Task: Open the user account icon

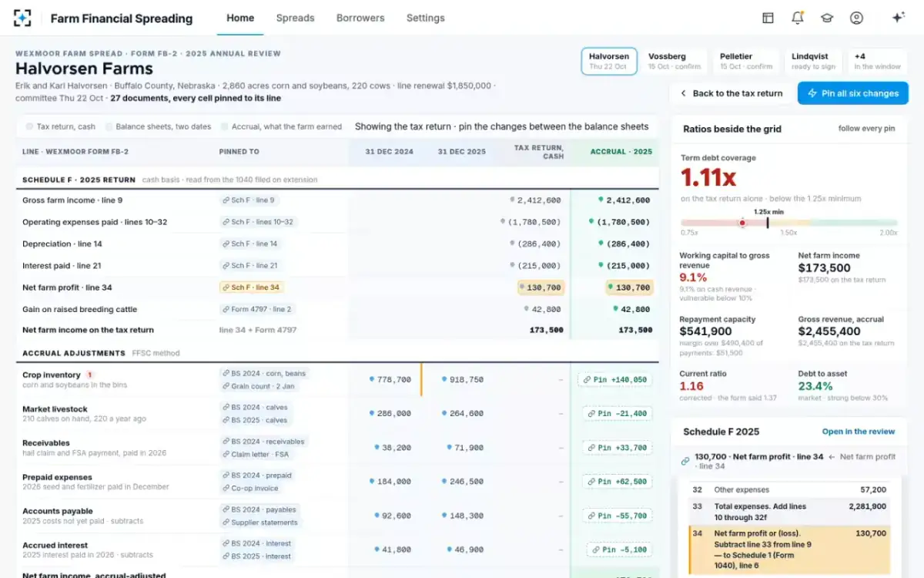Action: click(x=856, y=18)
